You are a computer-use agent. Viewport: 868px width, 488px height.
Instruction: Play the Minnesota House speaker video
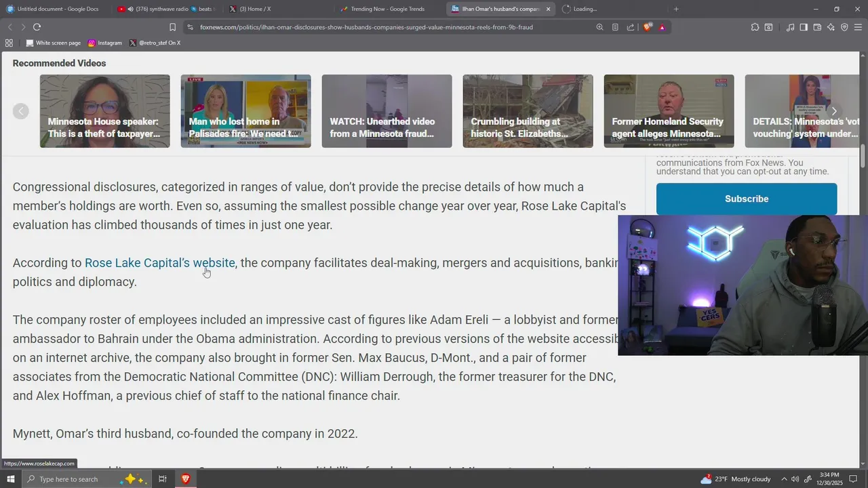point(105,111)
